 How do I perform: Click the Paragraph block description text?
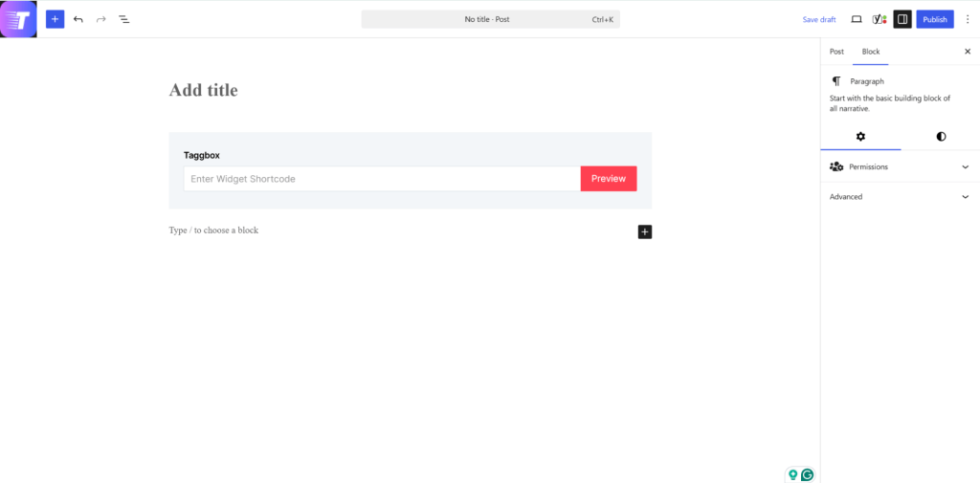(x=890, y=103)
